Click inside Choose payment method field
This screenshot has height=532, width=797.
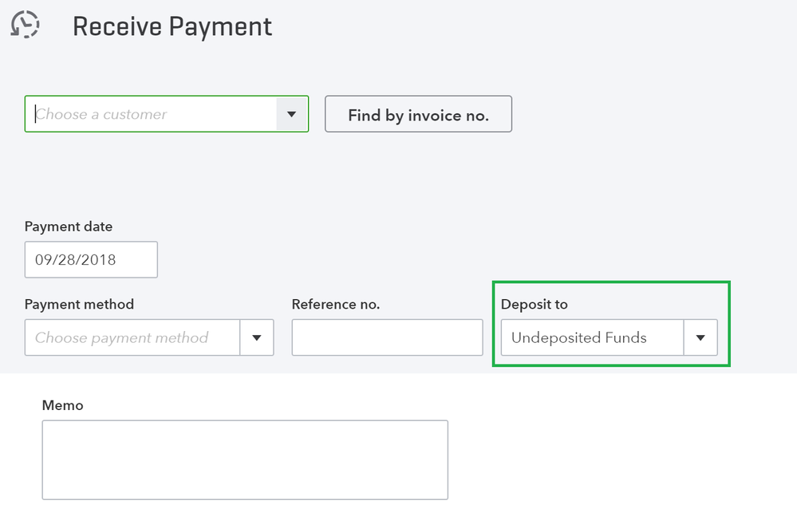132,337
